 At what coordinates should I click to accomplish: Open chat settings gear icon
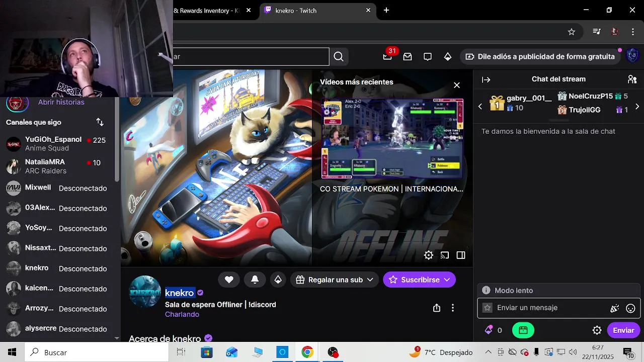click(x=597, y=330)
